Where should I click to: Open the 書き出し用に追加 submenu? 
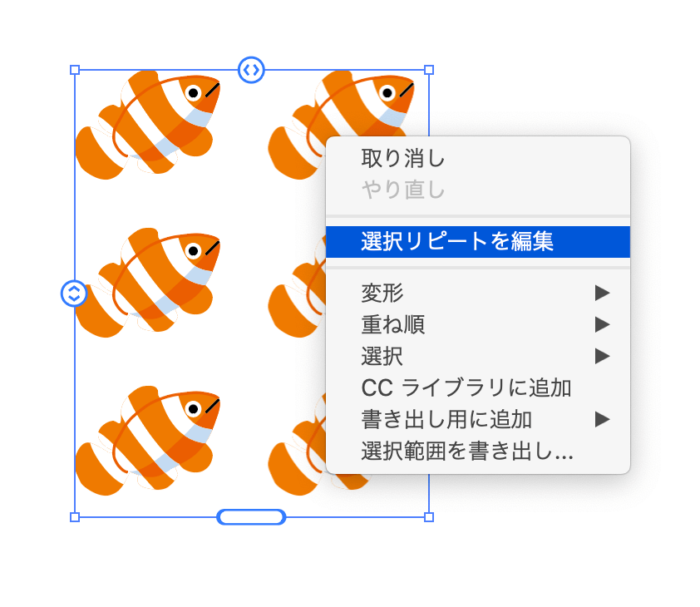478,419
